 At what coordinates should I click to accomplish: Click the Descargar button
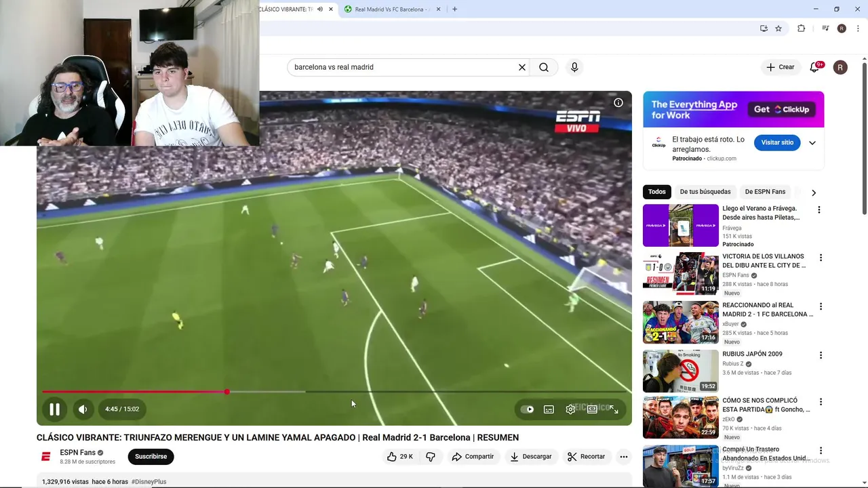point(531,457)
